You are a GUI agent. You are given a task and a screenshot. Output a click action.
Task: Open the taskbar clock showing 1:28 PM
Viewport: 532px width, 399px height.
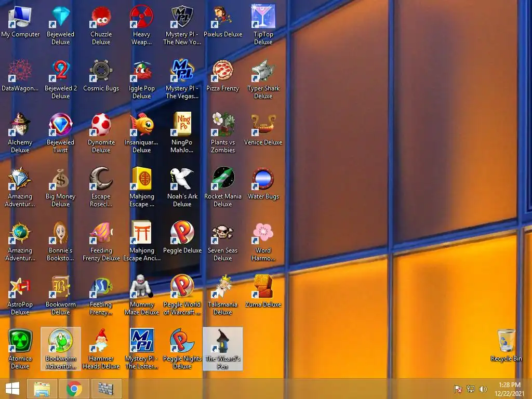pyautogui.click(x=510, y=389)
